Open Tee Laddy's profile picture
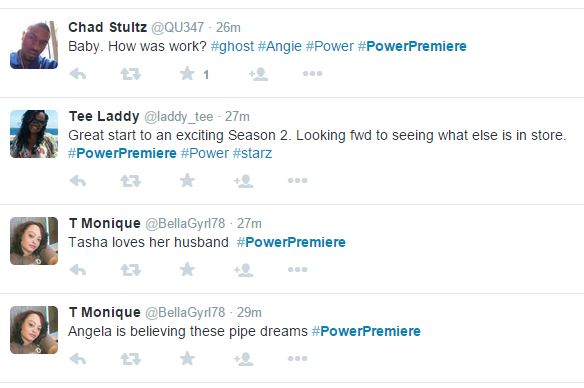Screen dimensions: 584x388 tap(34, 134)
